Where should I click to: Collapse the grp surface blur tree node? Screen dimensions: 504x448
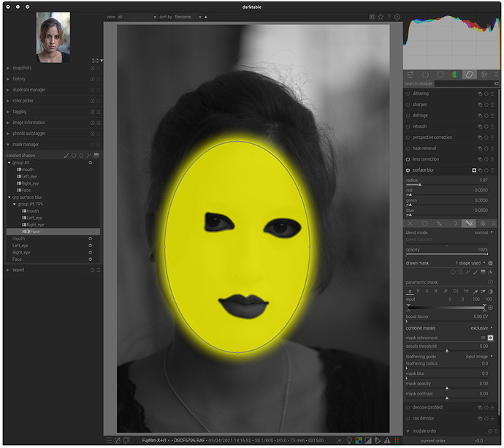pyautogui.click(x=8, y=197)
